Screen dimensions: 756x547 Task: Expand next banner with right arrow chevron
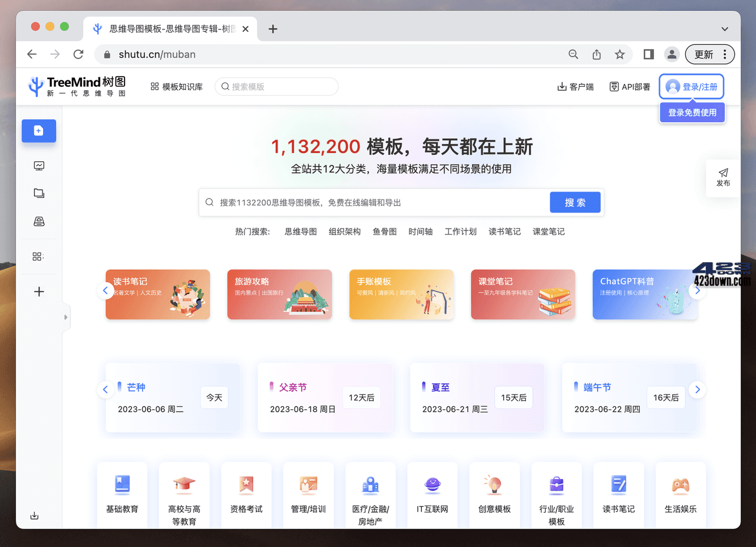click(698, 291)
